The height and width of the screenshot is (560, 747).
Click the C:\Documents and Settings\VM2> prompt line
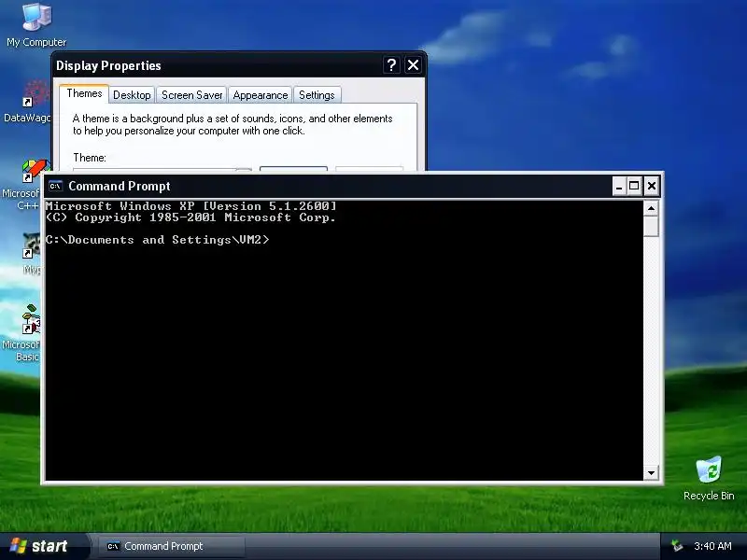pos(157,240)
